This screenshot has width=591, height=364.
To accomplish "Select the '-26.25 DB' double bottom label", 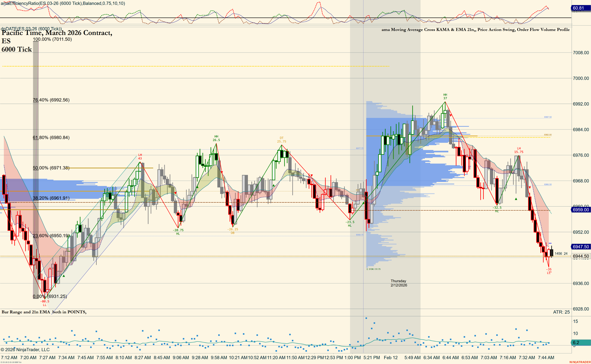I will click(233, 231).
